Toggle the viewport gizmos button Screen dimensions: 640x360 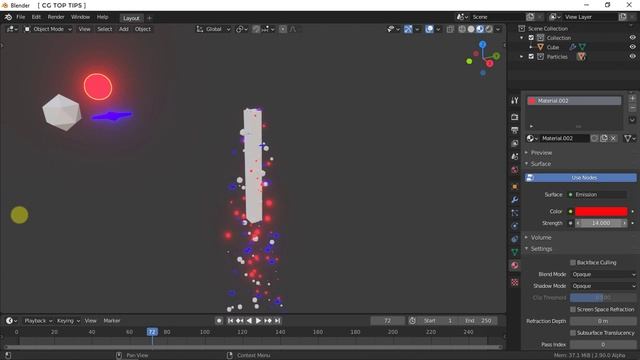tap(408, 29)
